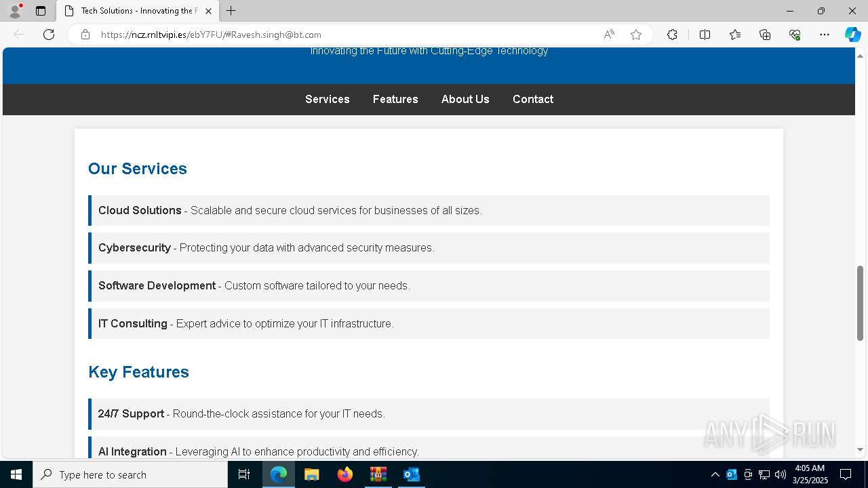Open Collections icon
This screenshot has height=488, width=868.
[x=765, y=35]
